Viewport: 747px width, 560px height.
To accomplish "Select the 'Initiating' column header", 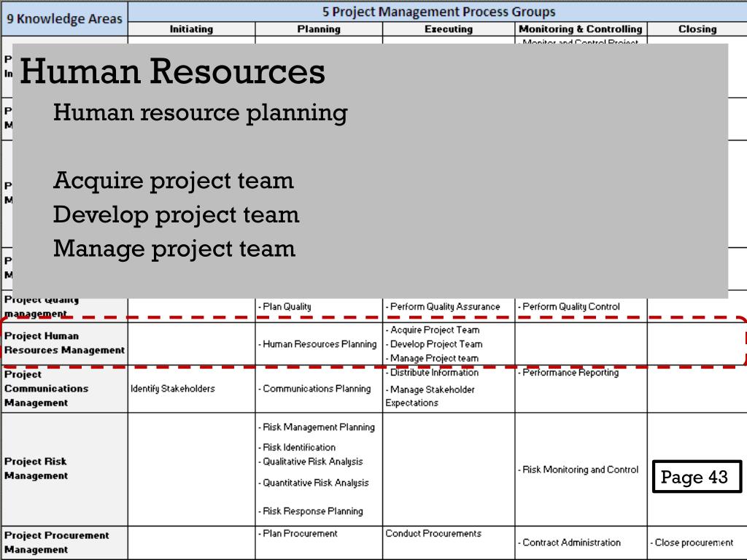I will [x=192, y=29].
